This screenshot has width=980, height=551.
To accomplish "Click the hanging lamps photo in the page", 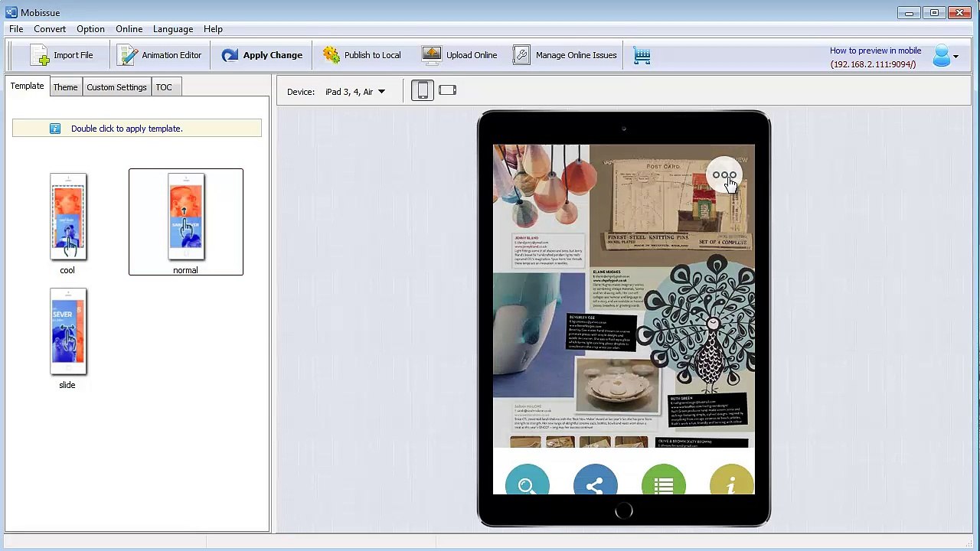I will (541, 187).
